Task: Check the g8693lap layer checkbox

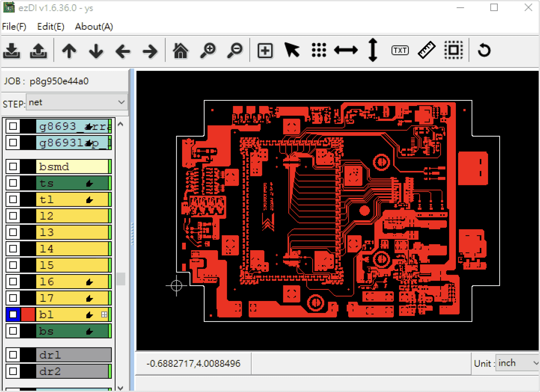Action: tap(13, 143)
